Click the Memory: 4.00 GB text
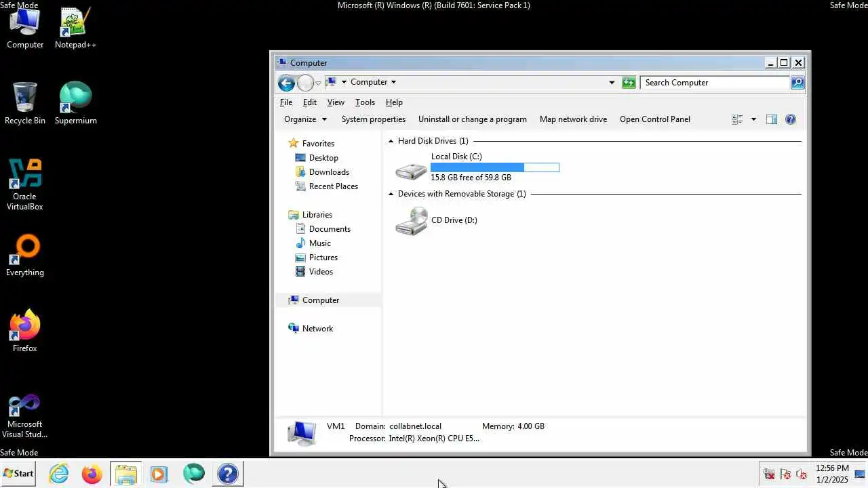 tap(513, 426)
